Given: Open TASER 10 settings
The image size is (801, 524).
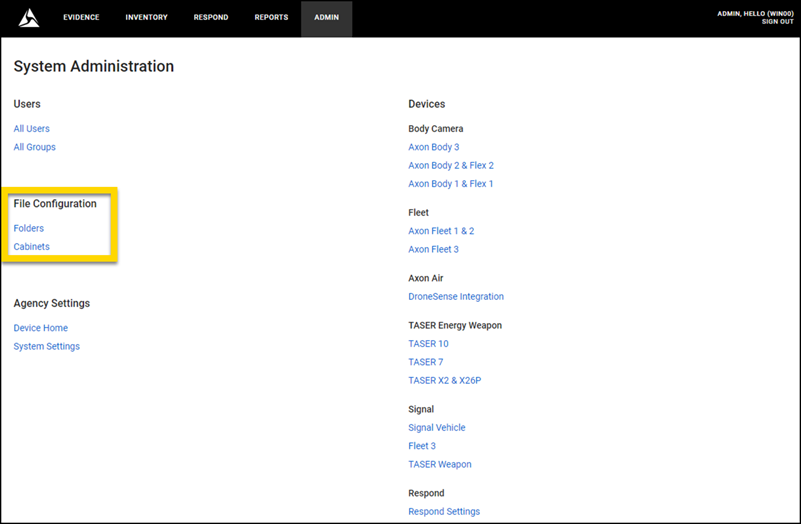Looking at the screenshot, I should coord(429,344).
